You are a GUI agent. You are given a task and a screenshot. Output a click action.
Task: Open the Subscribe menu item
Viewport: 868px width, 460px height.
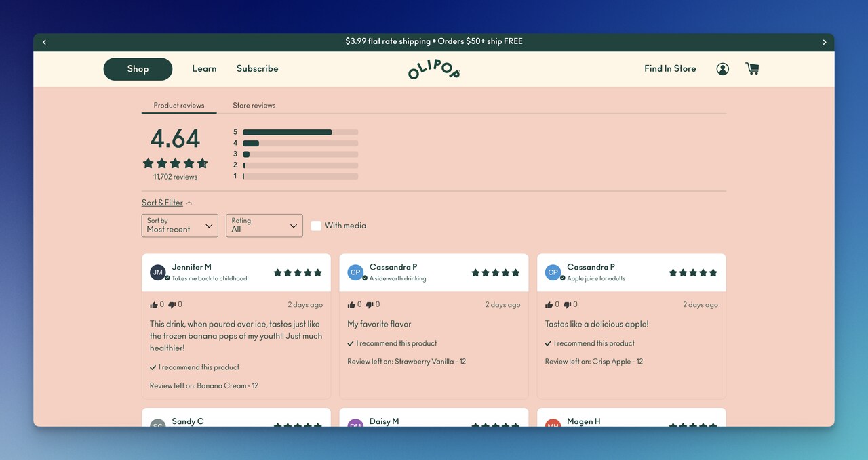click(258, 68)
